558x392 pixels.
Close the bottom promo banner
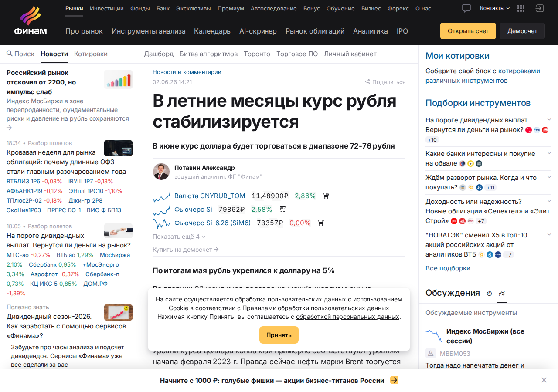(x=544, y=380)
